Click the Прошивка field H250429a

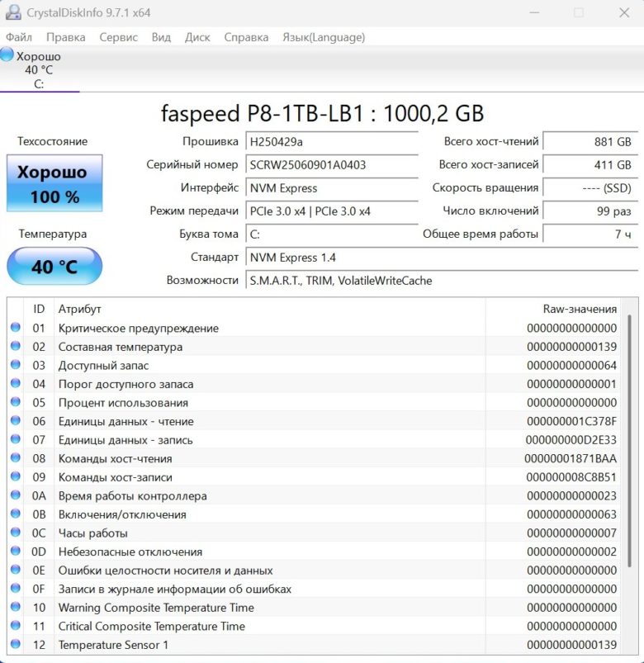tap(332, 142)
